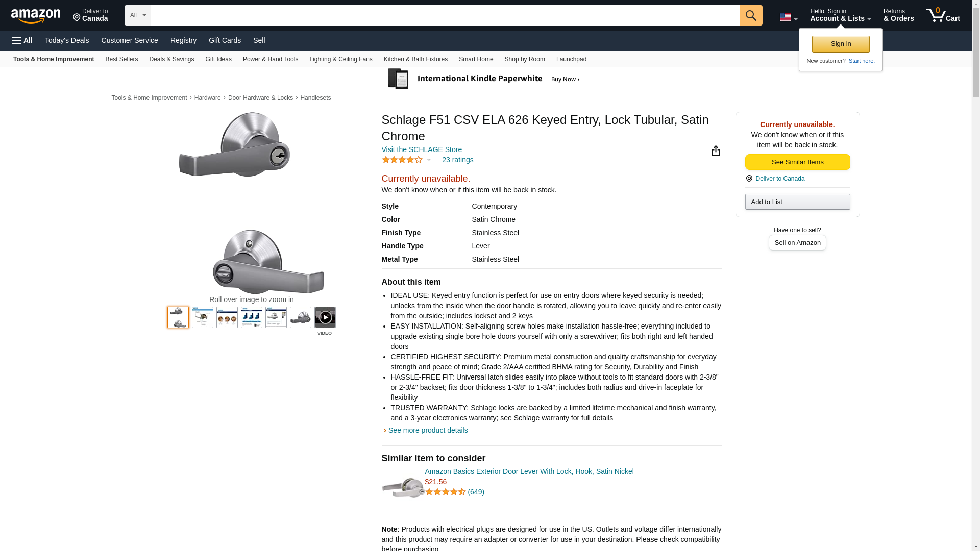The height and width of the screenshot is (551, 980).
Task: Open the 23 ratings link
Action: pos(457,160)
